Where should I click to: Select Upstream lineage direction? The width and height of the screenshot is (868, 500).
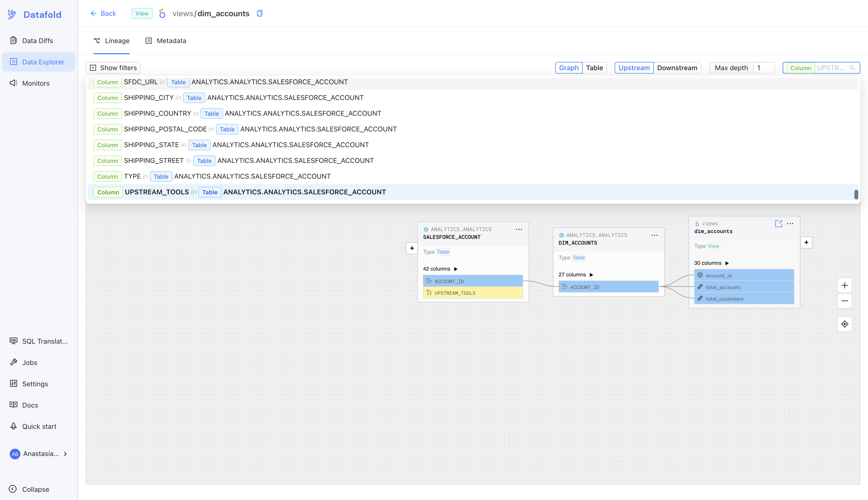pyautogui.click(x=634, y=68)
